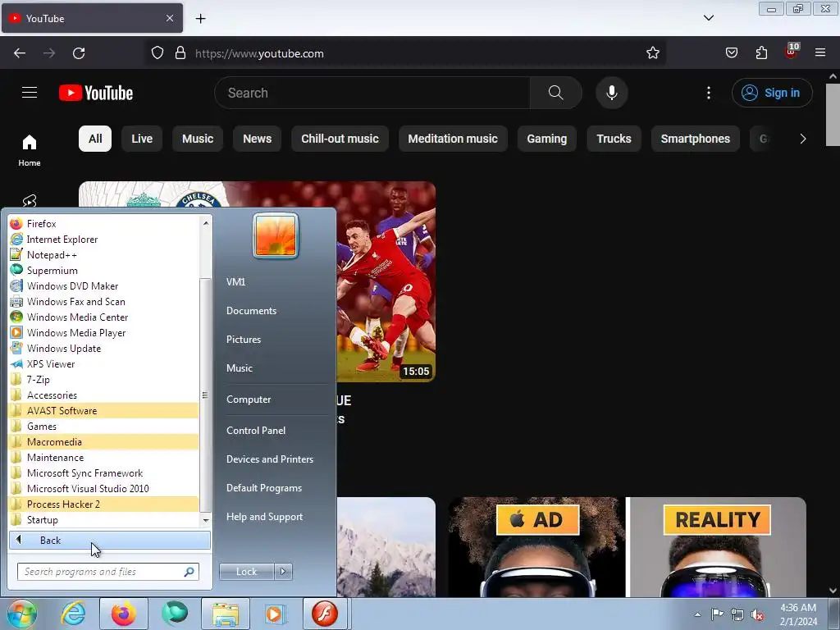Reload the page in Firefox
Screen dimensions: 840x630
point(79,53)
